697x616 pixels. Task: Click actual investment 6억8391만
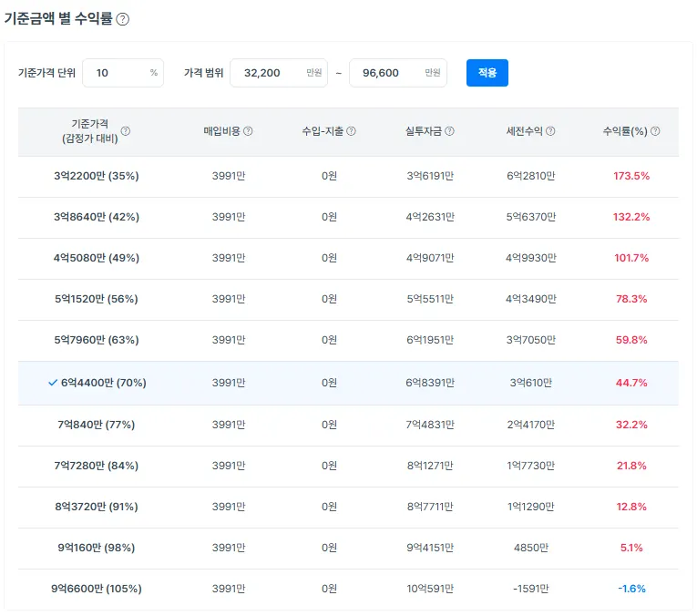(x=430, y=383)
